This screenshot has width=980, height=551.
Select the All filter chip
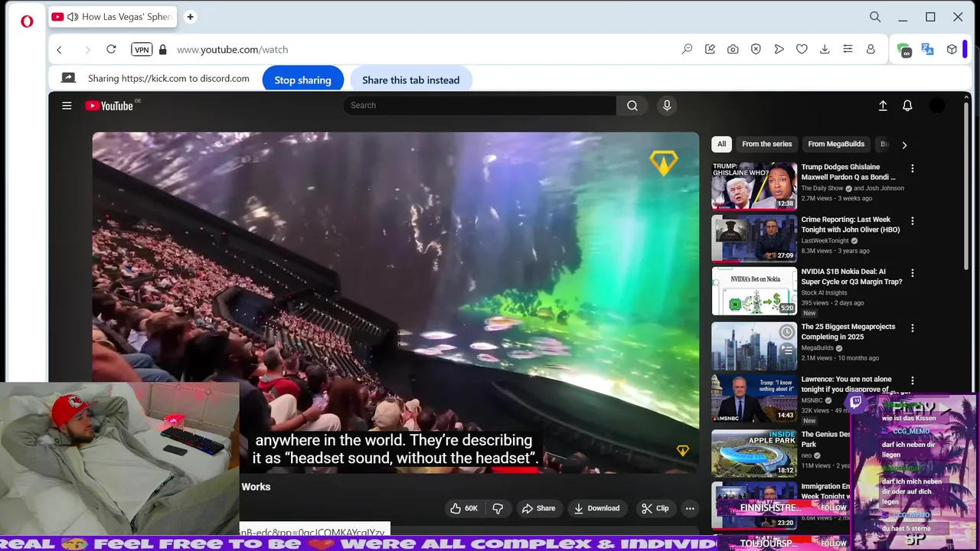point(721,144)
